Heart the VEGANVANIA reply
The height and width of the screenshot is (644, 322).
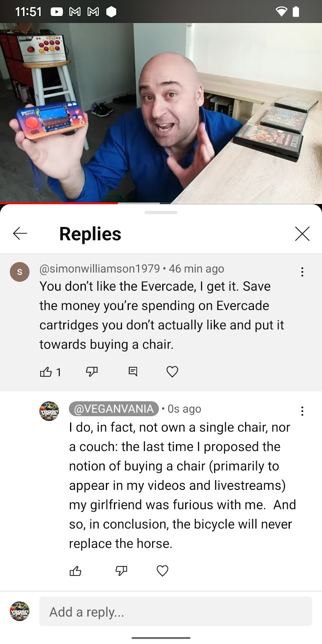click(162, 571)
